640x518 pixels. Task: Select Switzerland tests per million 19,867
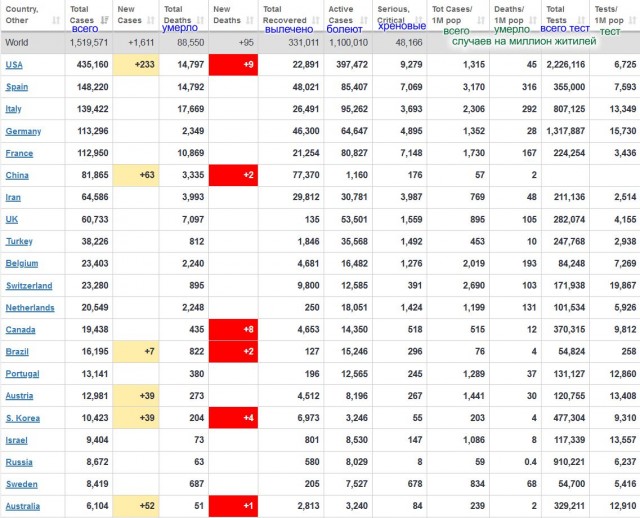(623, 286)
